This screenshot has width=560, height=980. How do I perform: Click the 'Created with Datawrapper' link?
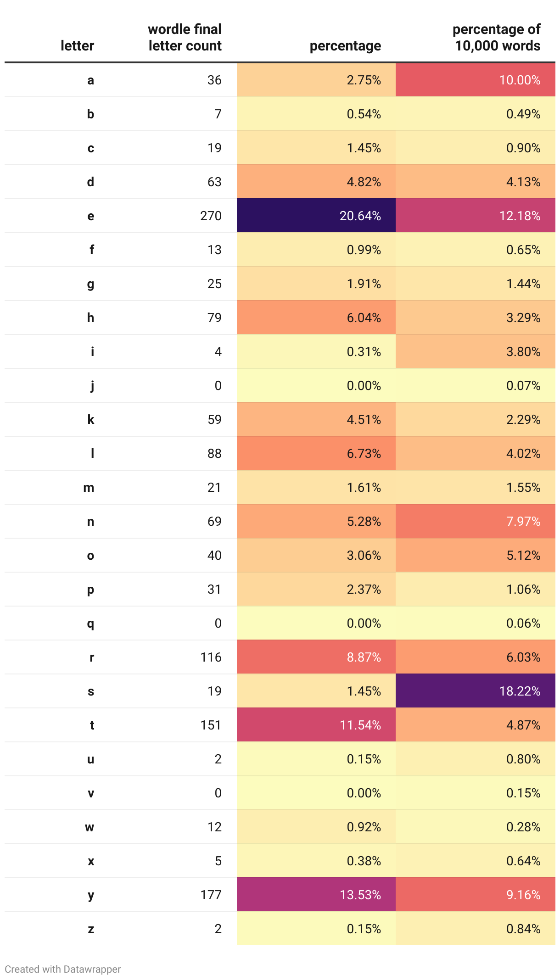point(62,969)
